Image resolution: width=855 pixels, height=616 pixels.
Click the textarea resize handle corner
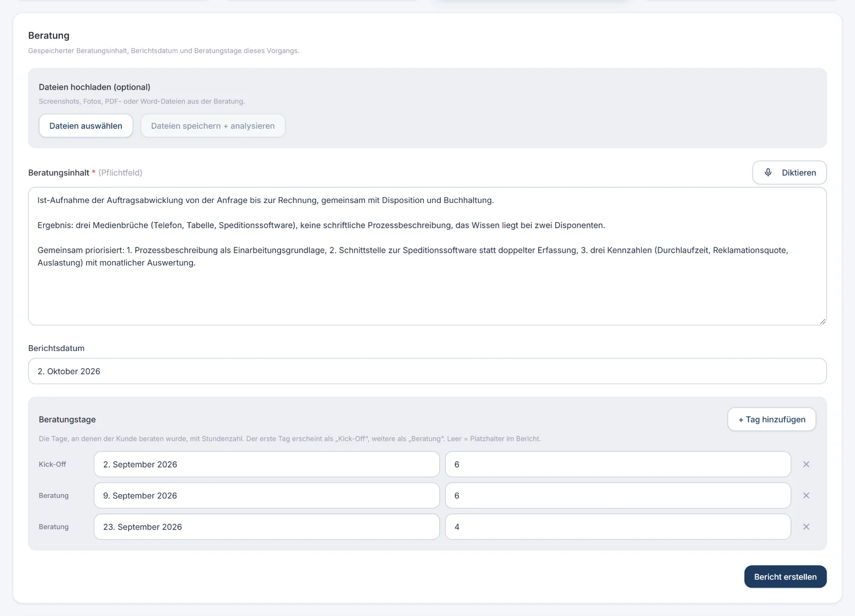coord(822,321)
